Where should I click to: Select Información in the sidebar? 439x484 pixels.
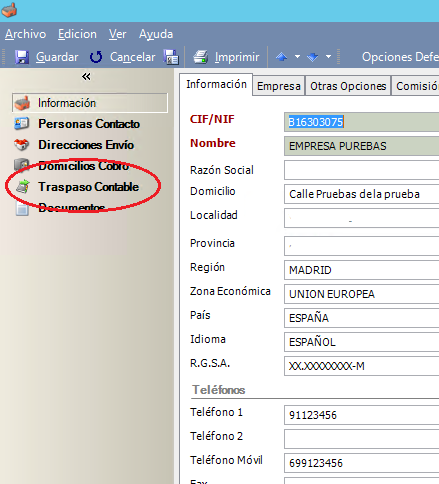90,103
